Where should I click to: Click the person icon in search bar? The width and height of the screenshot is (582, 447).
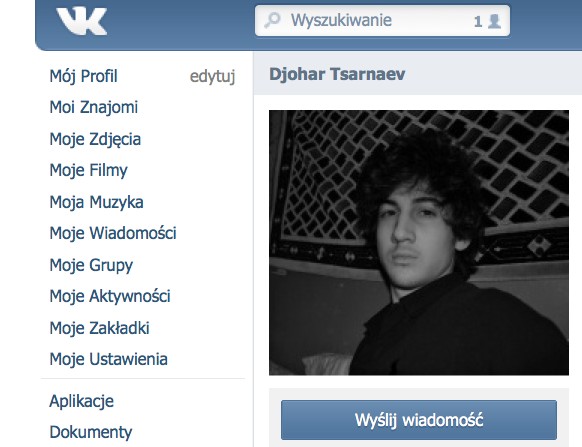494,21
